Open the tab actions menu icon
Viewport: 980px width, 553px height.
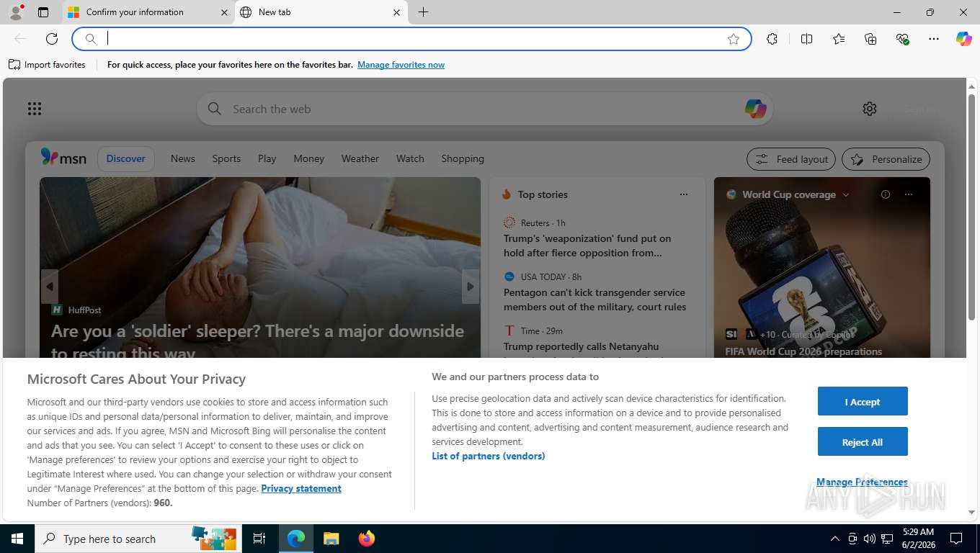[43, 12]
